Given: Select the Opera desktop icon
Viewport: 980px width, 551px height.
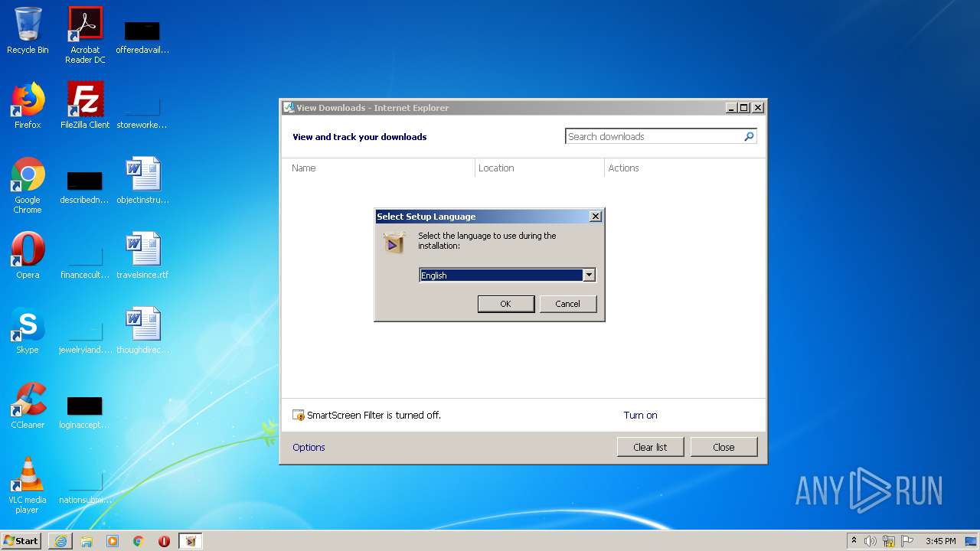Looking at the screenshot, I should click(x=28, y=256).
